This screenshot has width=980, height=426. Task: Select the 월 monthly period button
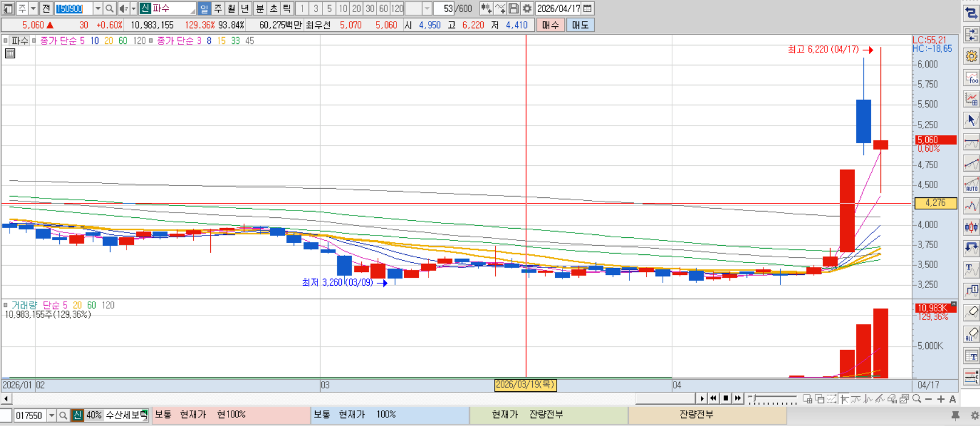(x=231, y=9)
